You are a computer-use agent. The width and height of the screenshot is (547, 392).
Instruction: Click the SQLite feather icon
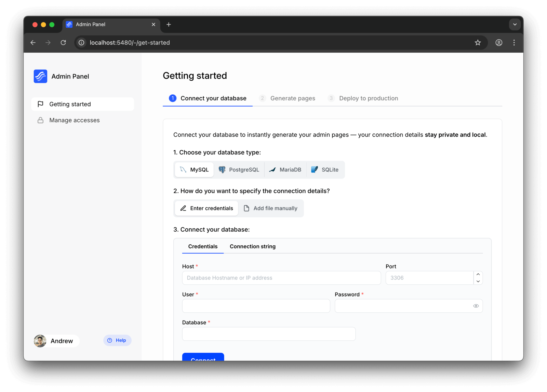tap(315, 170)
